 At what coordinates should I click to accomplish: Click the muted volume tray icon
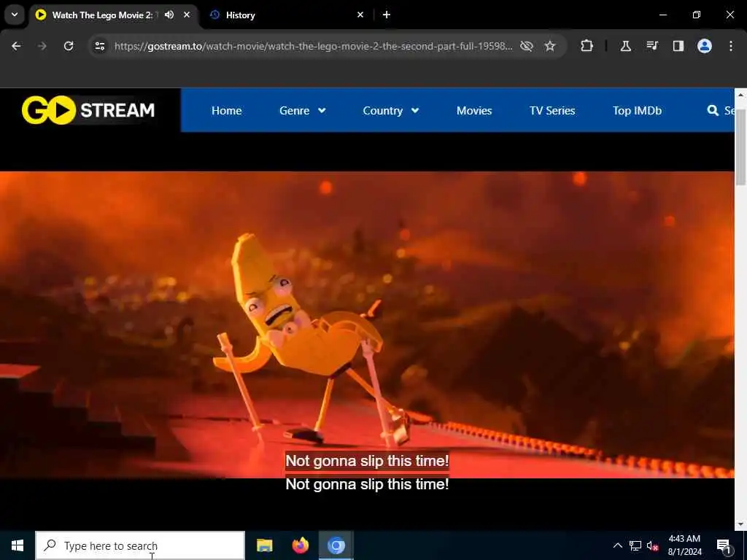point(653,545)
